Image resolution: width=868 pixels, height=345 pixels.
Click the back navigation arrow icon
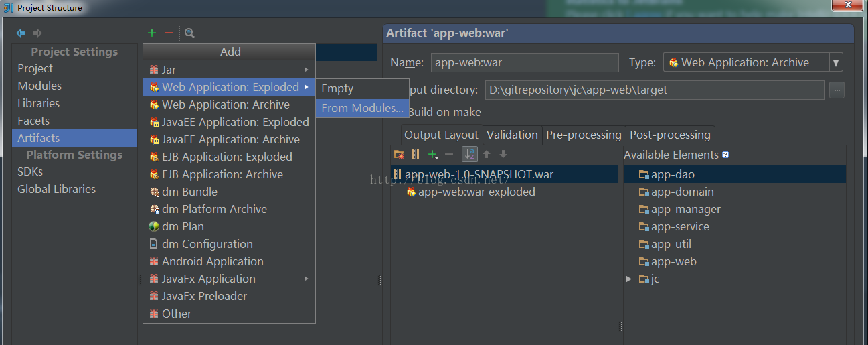coord(21,33)
